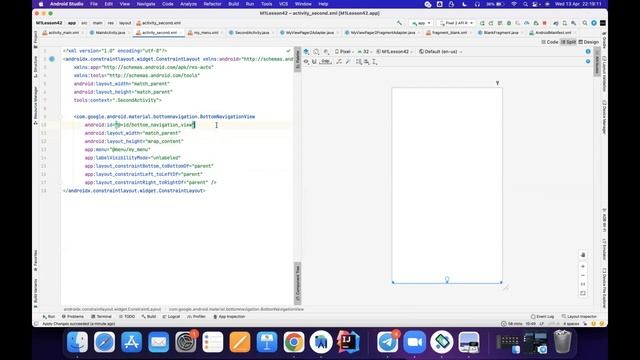
Task: Toggle the autoconnect magnet icon
Action: click(314, 62)
